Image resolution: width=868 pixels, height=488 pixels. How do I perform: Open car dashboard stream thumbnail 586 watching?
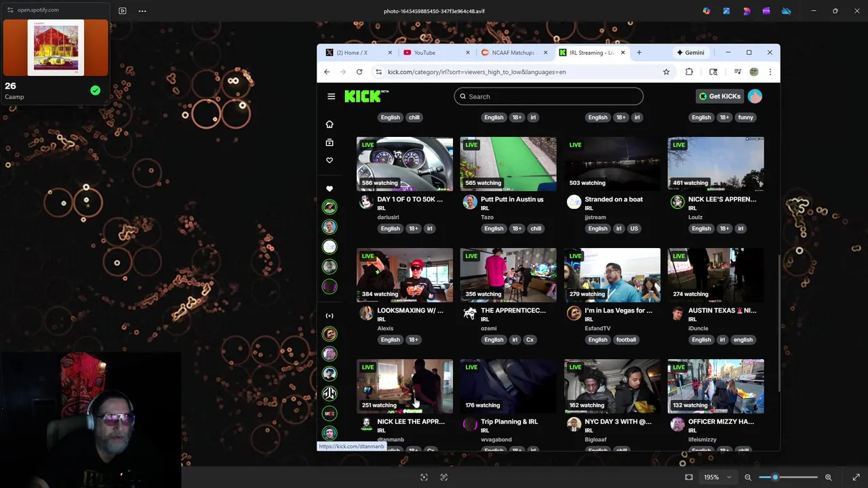point(405,164)
